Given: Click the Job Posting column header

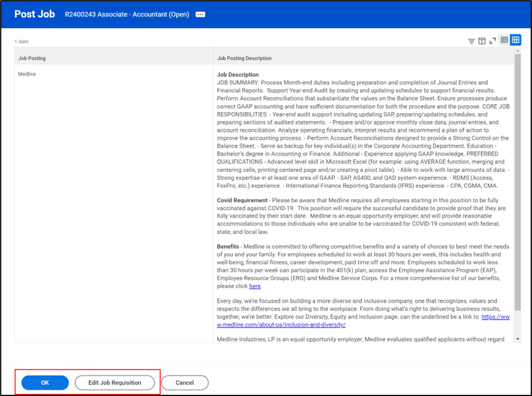Looking at the screenshot, I should [32, 58].
